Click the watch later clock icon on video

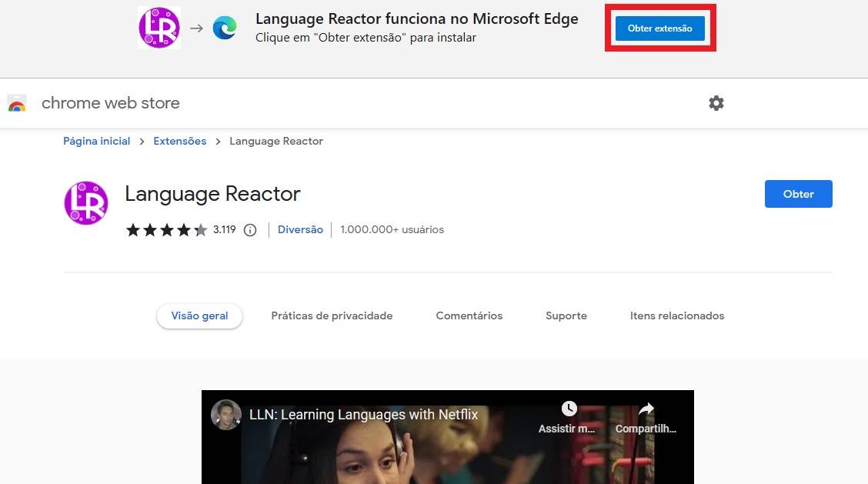pos(569,409)
